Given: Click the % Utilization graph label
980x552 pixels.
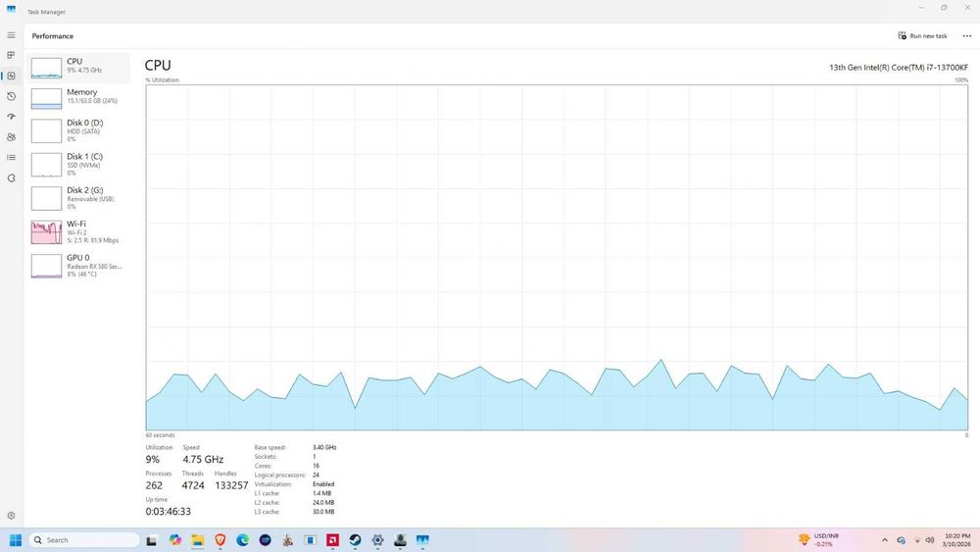Looking at the screenshot, I should pyautogui.click(x=163, y=80).
